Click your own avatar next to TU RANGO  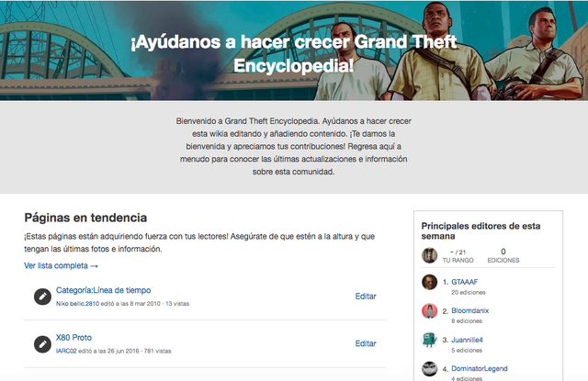(429, 255)
